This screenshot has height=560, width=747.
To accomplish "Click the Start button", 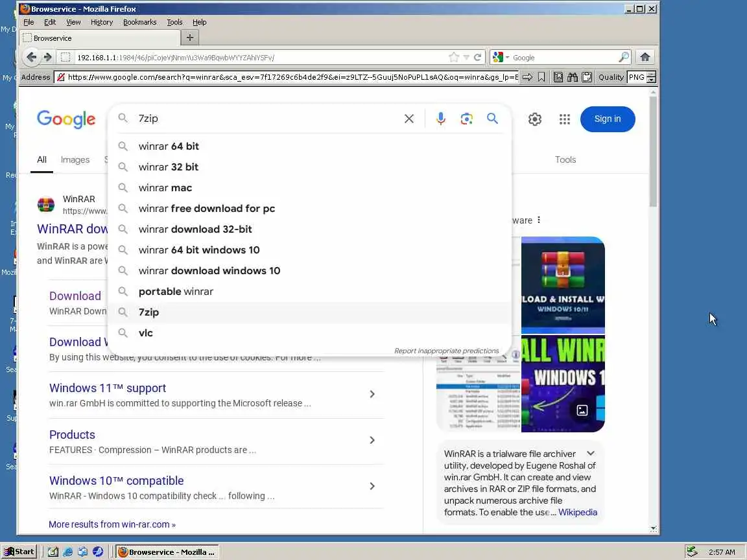I will [19, 552].
